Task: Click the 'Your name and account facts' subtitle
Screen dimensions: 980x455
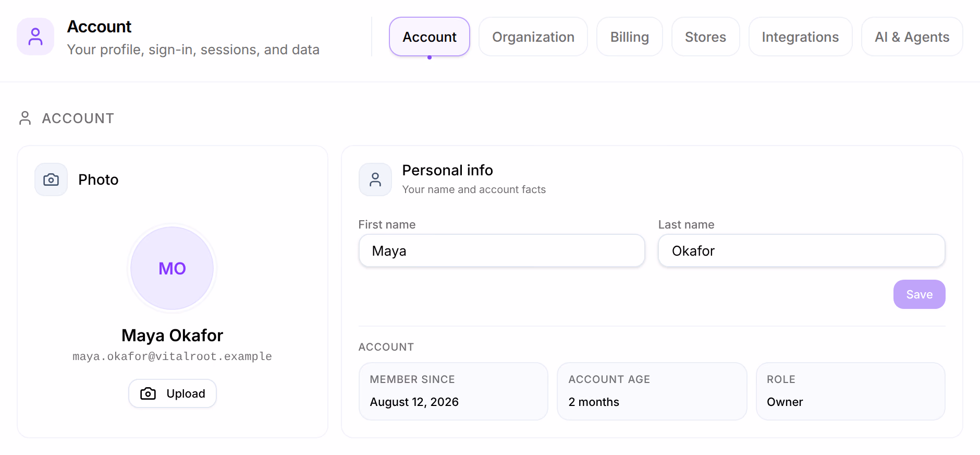Action: pyautogui.click(x=474, y=189)
